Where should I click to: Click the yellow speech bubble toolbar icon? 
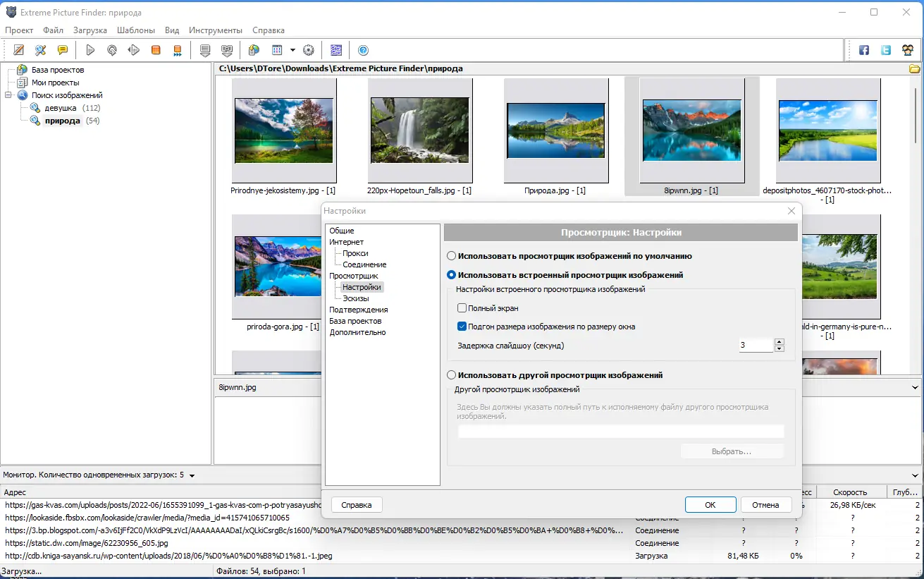63,50
